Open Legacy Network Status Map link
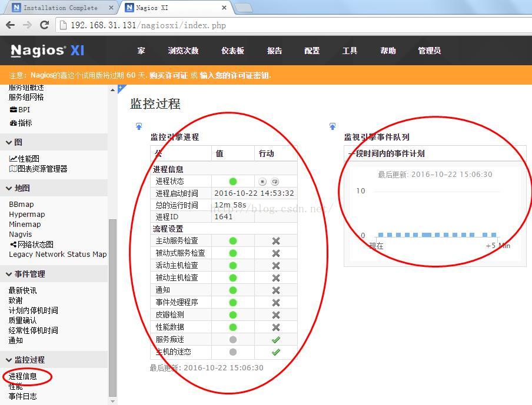Viewport: 532px width, 405px height. 58,254
